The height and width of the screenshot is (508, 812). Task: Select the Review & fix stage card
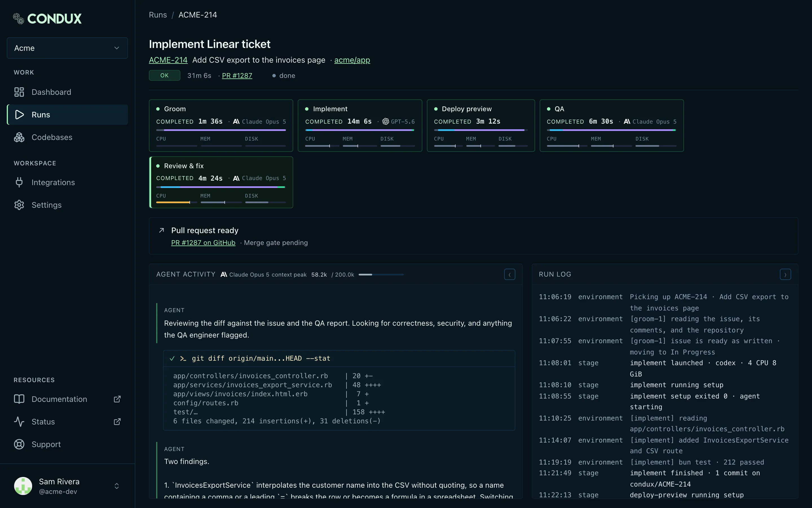(221, 182)
